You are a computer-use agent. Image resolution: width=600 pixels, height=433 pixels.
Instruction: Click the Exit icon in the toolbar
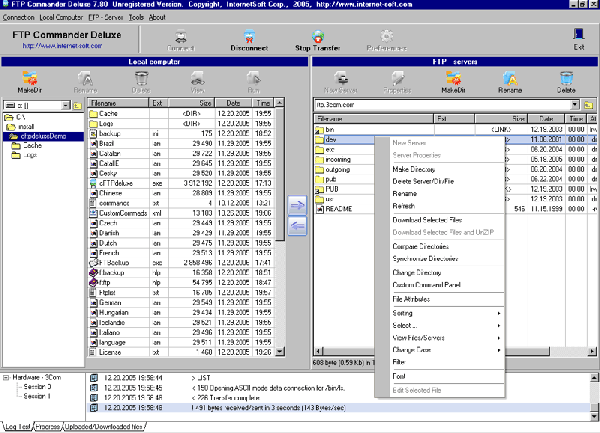click(577, 41)
